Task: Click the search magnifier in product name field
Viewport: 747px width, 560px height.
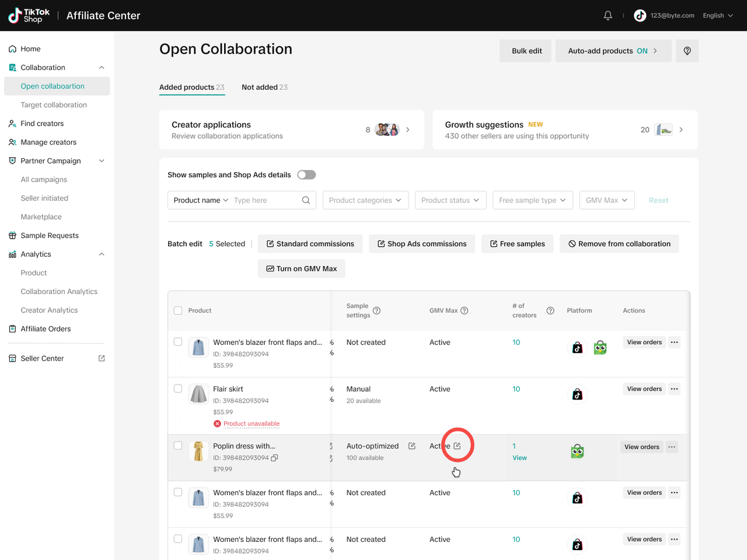Action: point(306,200)
